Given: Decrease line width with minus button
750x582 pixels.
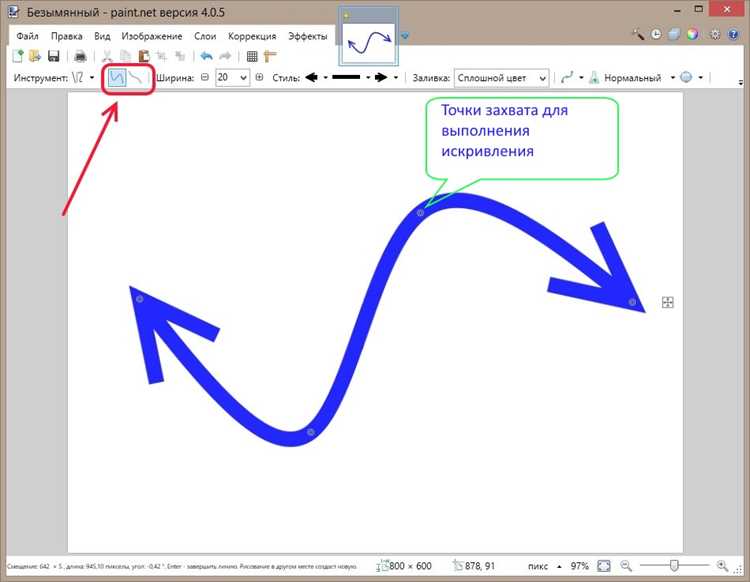Looking at the screenshot, I should (x=205, y=77).
